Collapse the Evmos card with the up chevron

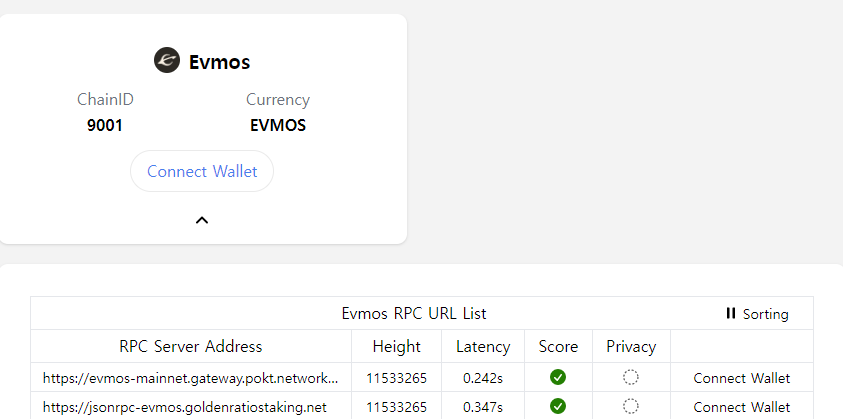coord(202,220)
